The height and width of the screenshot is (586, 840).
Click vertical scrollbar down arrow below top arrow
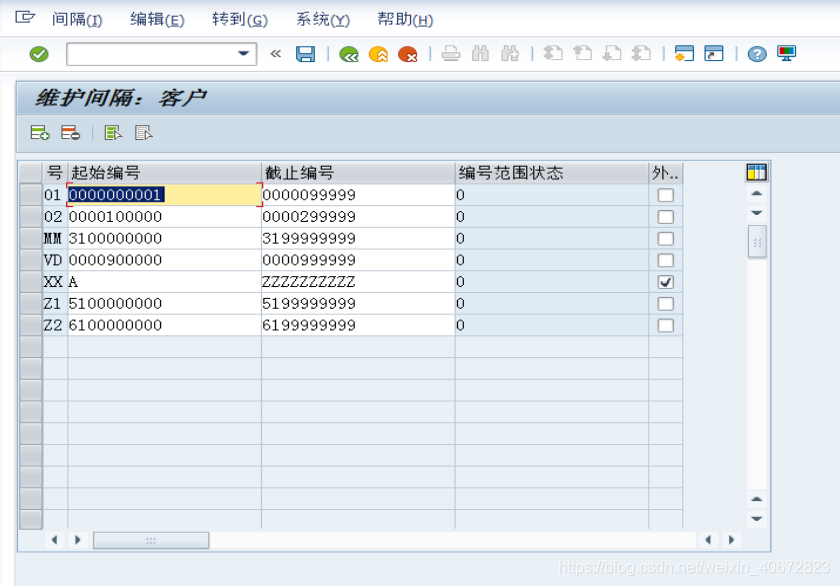pos(756,213)
